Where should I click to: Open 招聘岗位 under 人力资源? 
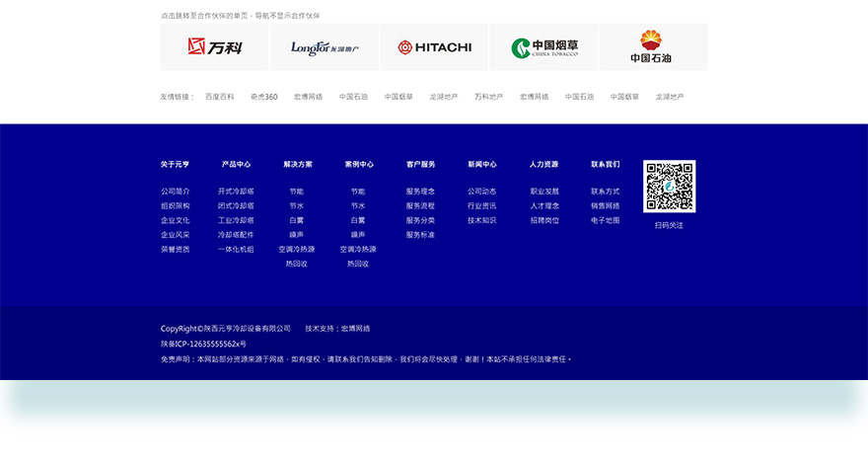[x=544, y=220]
